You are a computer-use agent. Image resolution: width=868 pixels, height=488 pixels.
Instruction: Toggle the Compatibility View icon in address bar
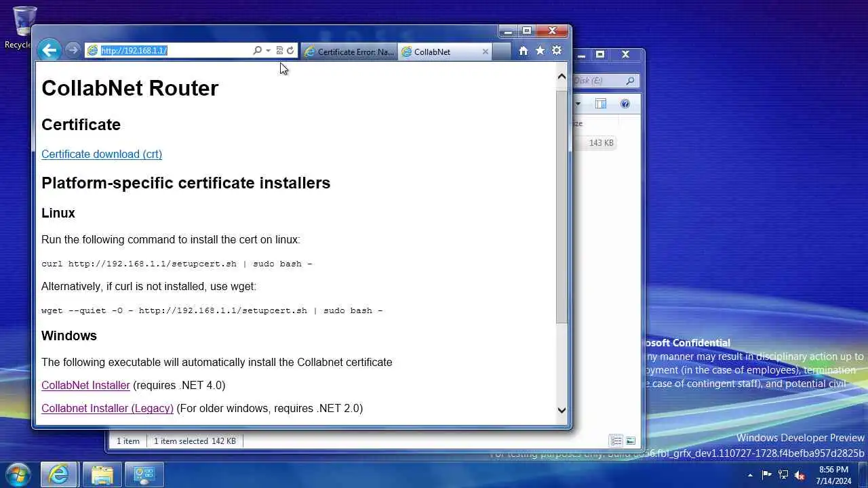point(279,51)
